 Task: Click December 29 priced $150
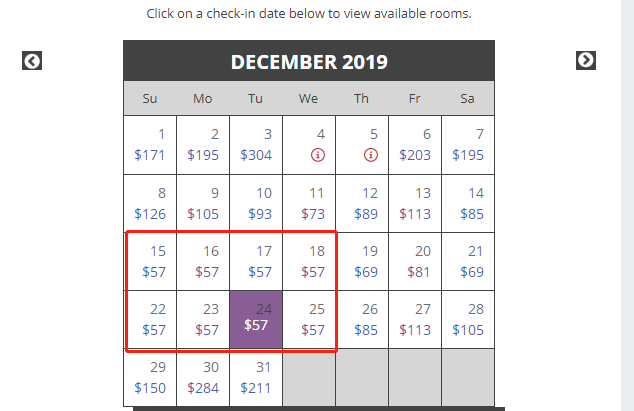150,377
